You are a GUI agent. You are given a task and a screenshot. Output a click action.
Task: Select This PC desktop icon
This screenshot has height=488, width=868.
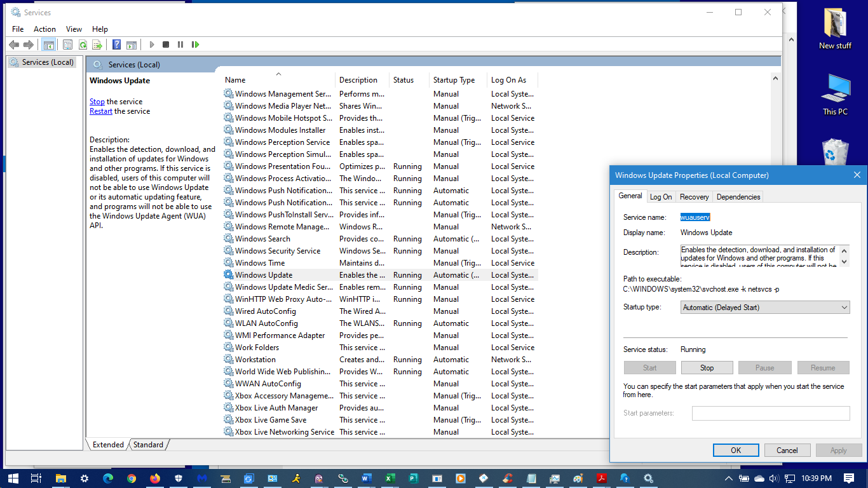tap(835, 94)
